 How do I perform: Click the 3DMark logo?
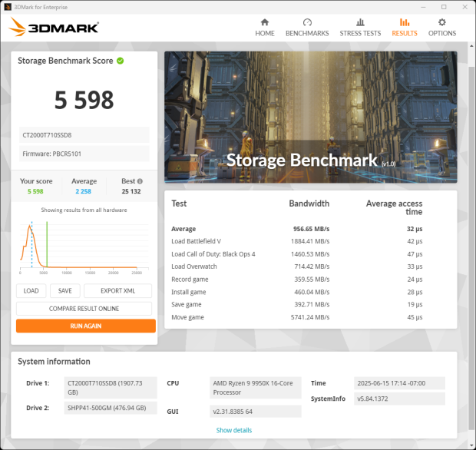coord(54,28)
